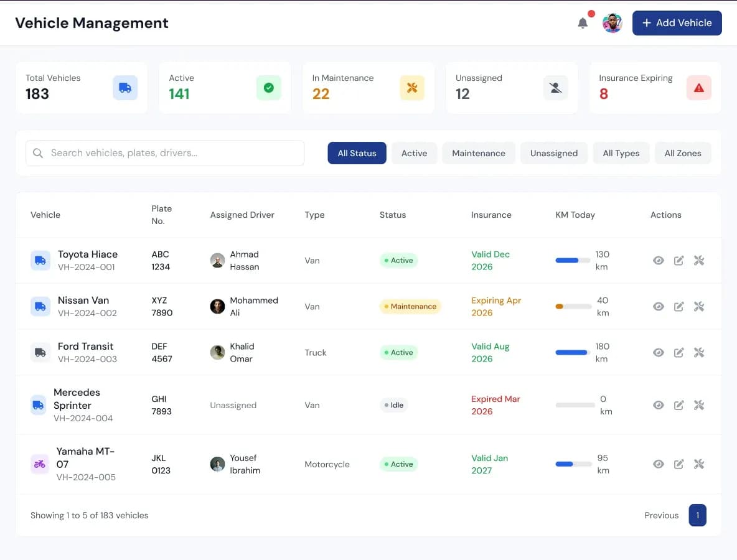View the Ford Transit details eye icon

[x=658, y=352]
